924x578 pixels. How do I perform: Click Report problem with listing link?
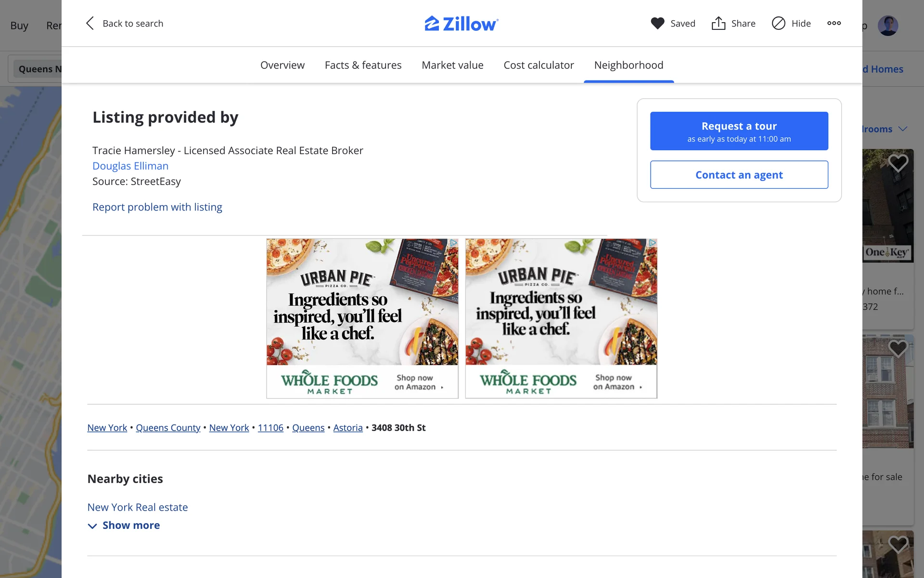point(157,207)
